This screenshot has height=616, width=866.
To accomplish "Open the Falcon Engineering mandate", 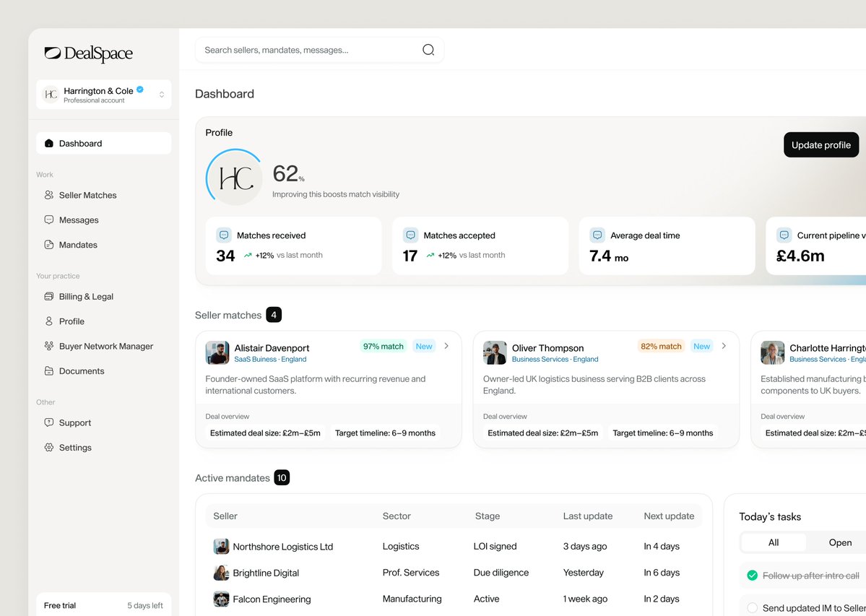I will pyautogui.click(x=272, y=599).
